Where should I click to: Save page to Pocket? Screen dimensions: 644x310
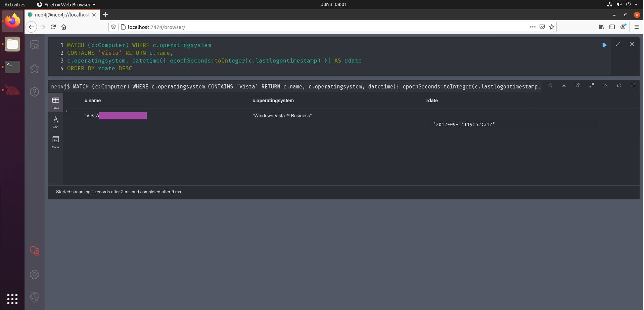(542, 27)
